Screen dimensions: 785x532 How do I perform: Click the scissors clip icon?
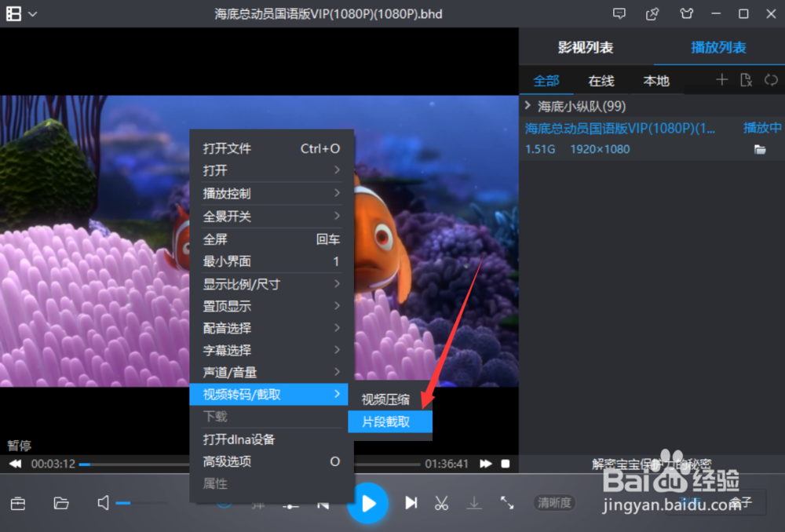coord(441,502)
